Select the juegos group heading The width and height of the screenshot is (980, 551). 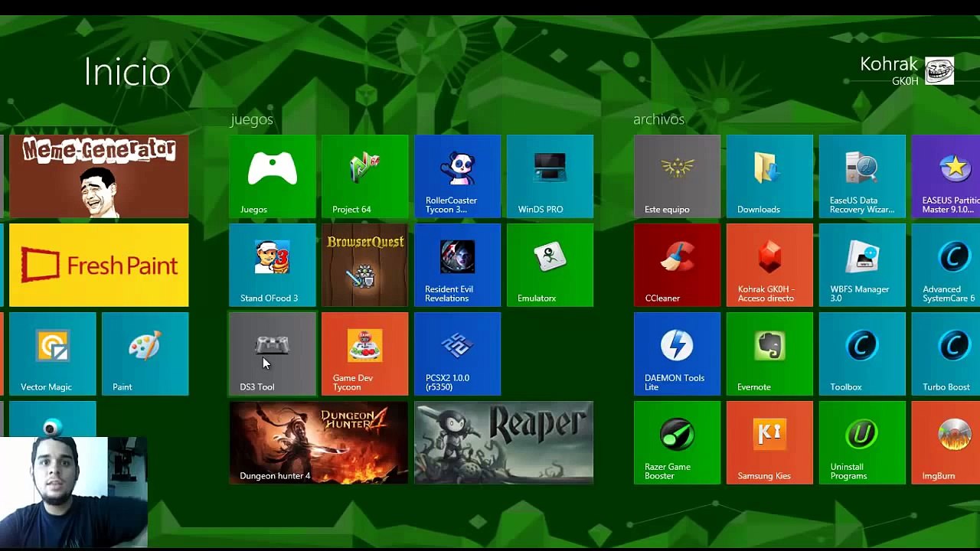point(252,119)
